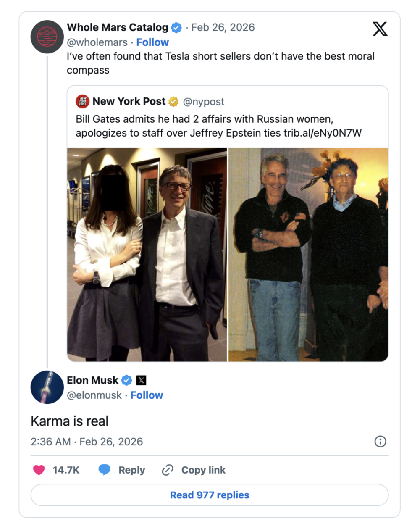Click the X logo in the top corner
This screenshot has height=521, width=420.
[380, 29]
